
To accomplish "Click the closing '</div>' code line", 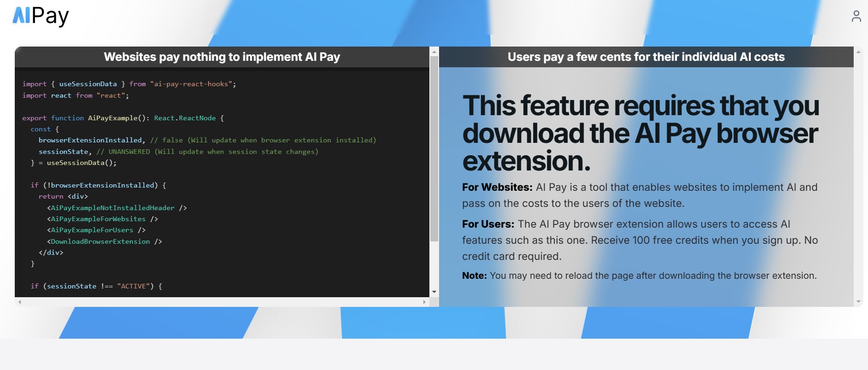I will [51, 253].
